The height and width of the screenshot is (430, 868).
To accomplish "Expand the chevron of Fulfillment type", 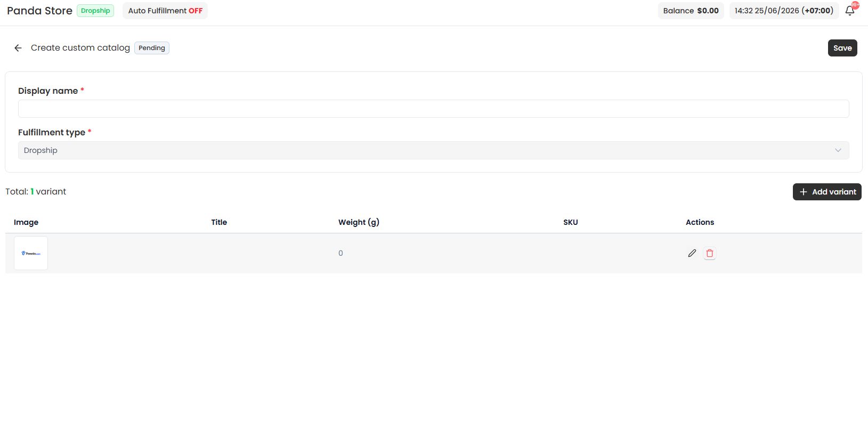I will (x=838, y=150).
